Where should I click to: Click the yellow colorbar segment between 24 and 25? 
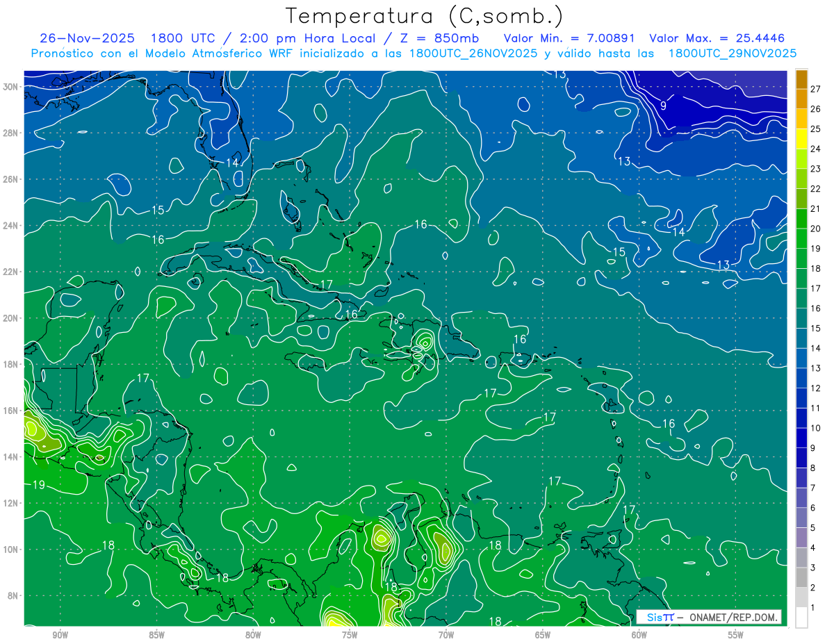[x=802, y=139]
